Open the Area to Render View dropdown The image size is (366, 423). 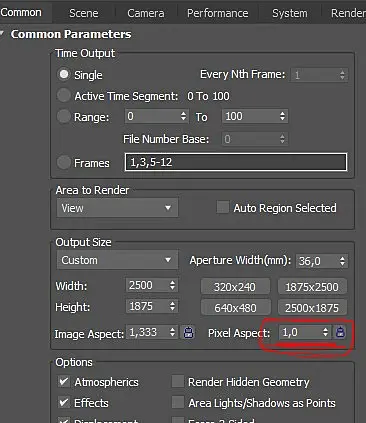point(117,208)
